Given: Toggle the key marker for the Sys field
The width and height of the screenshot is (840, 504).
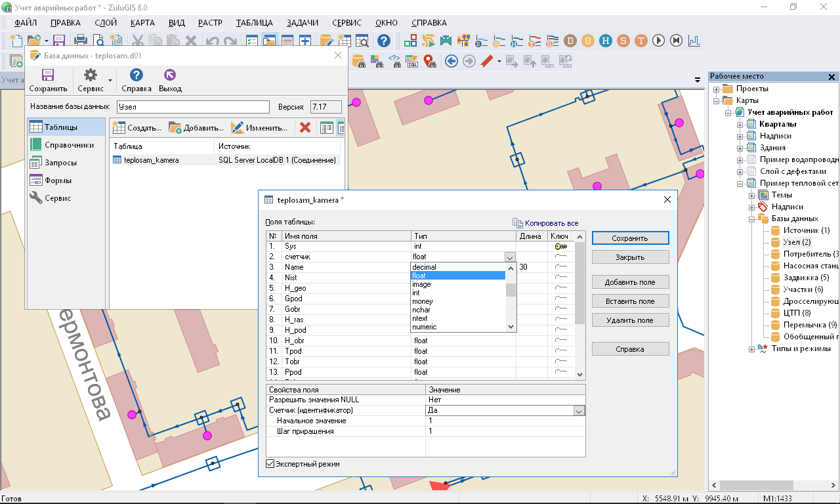Looking at the screenshot, I should [x=560, y=246].
